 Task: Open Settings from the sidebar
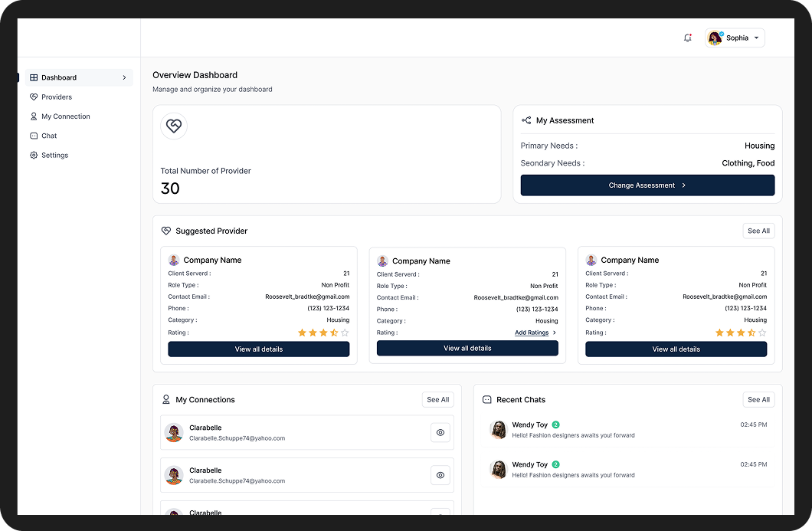coord(54,156)
